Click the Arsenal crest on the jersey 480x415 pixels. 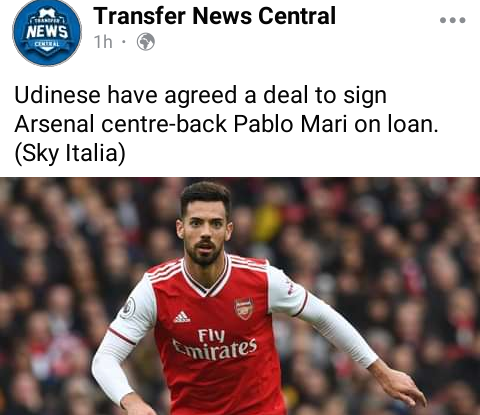click(244, 308)
